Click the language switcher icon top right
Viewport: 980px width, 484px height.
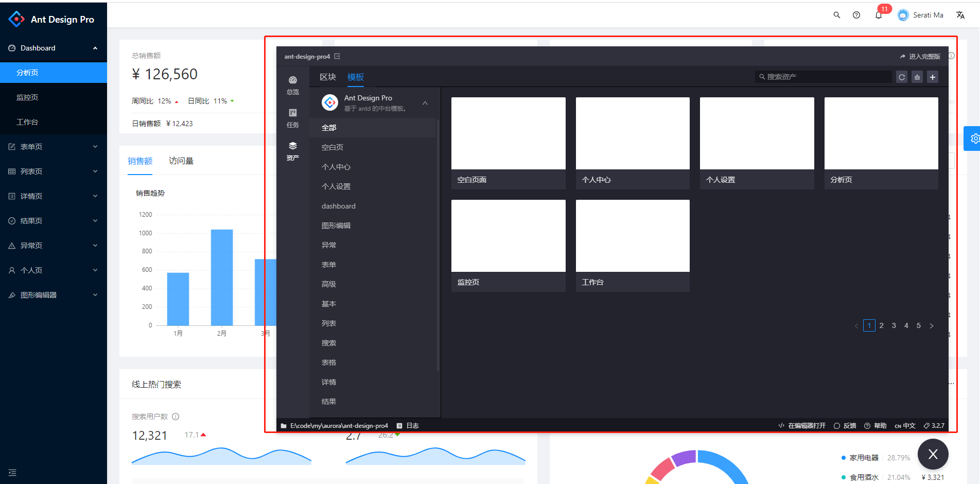point(960,14)
